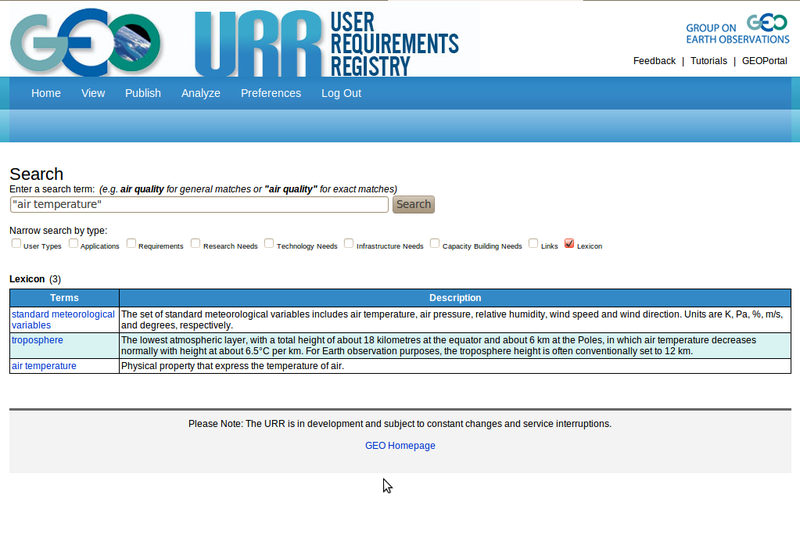This screenshot has height=549, width=800.
Task: Click the GEO logo at top left
Action: (85, 41)
